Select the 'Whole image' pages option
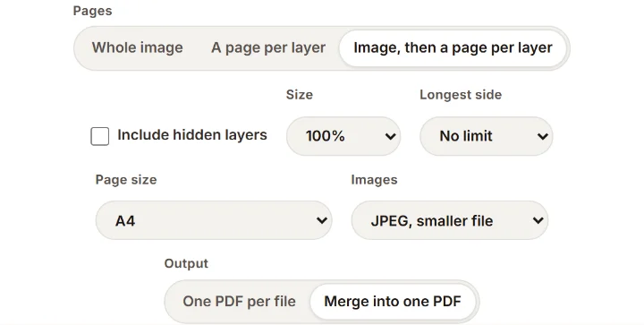This screenshot has width=644, height=325. coord(137,47)
